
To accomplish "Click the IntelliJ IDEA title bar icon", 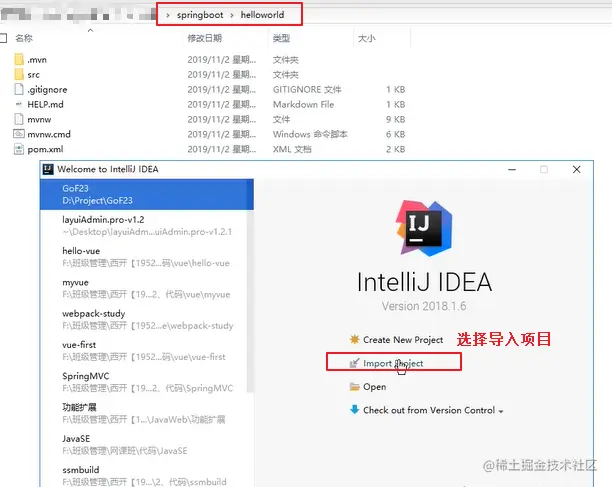I will coord(48,169).
